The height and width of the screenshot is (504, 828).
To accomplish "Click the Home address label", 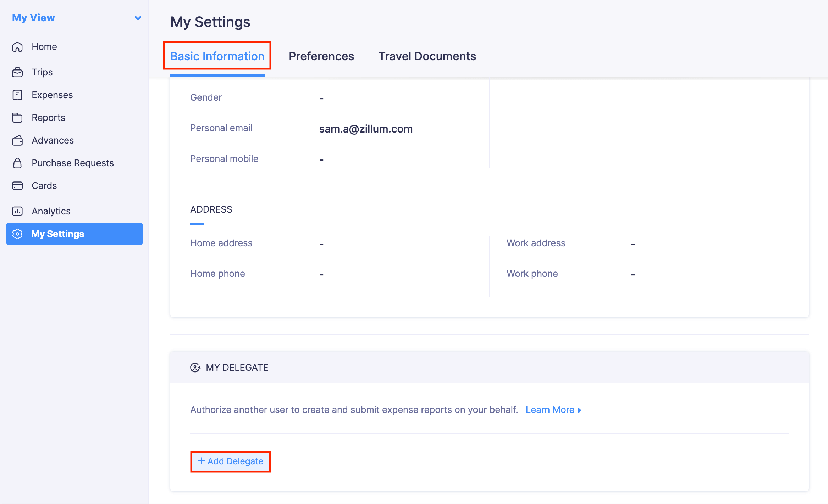I will point(221,243).
